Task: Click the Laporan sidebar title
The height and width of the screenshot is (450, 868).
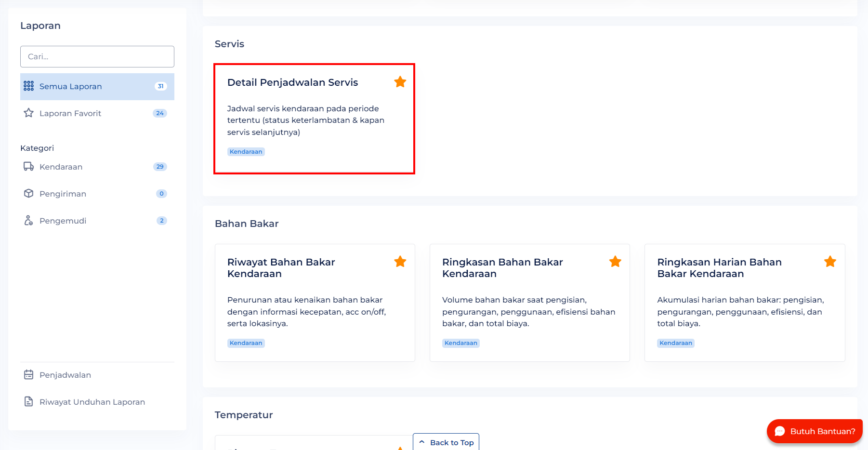Action: (x=40, y=26)
